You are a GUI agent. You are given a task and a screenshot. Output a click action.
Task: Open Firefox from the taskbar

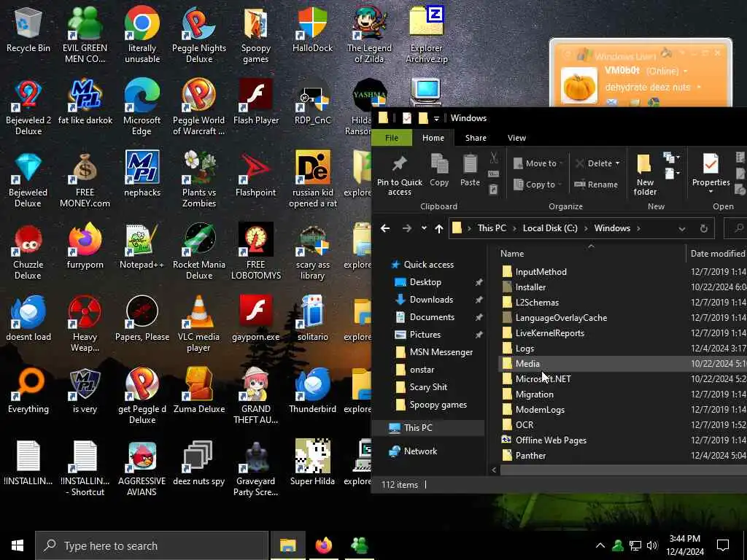(324, 545)
